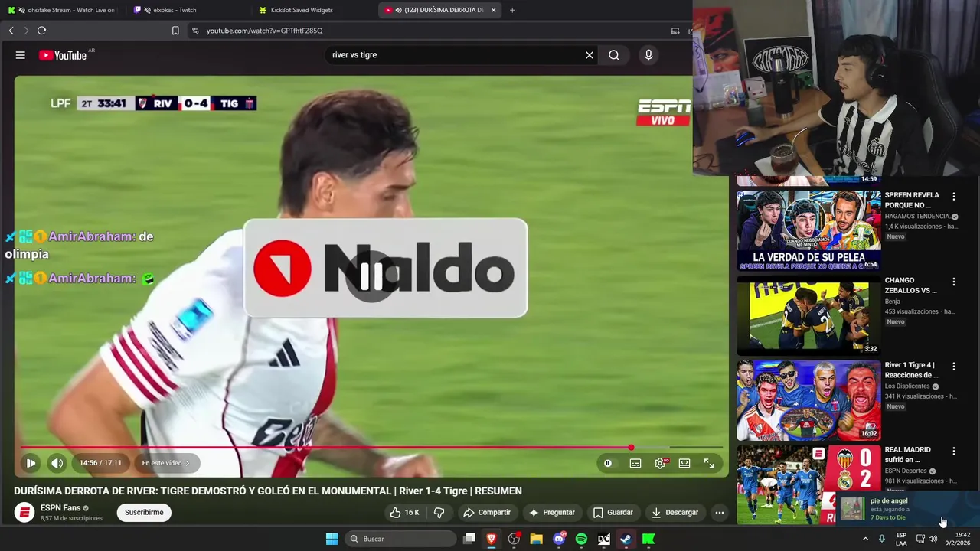The image size is (980, 551).
Task: Open Brave browser from the taskbar
Action: (492, 539)
